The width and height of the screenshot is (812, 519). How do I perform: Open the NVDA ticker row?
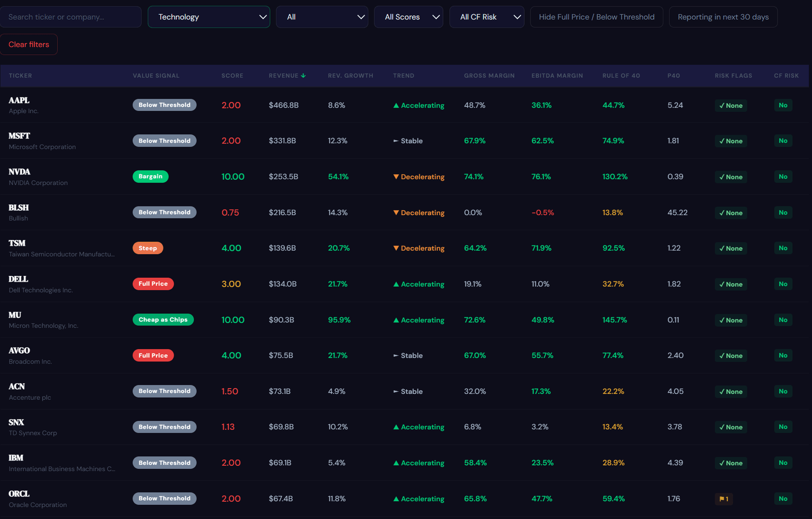click(x=404, y=177)
